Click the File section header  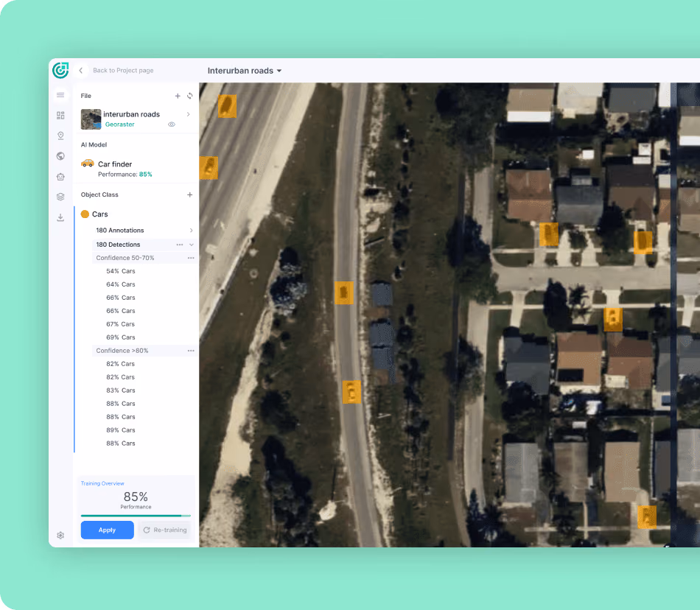pyautogui.click(x=85, y=96)
